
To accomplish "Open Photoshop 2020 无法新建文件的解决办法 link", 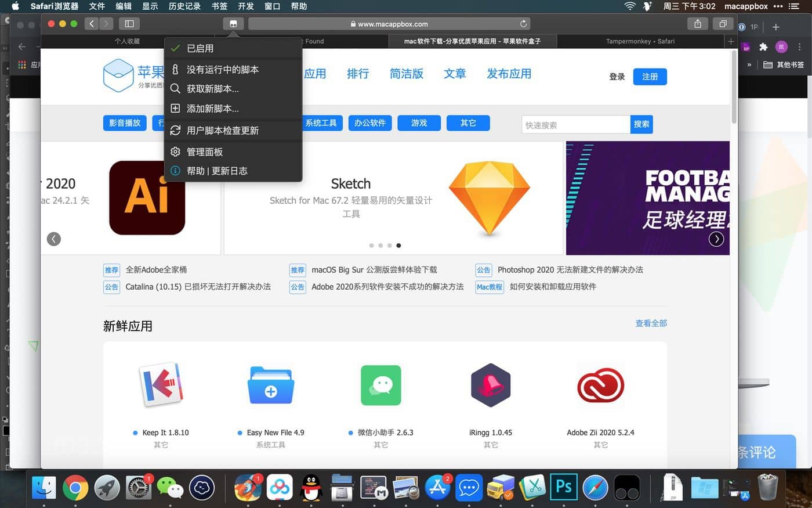I will (570, 270).
